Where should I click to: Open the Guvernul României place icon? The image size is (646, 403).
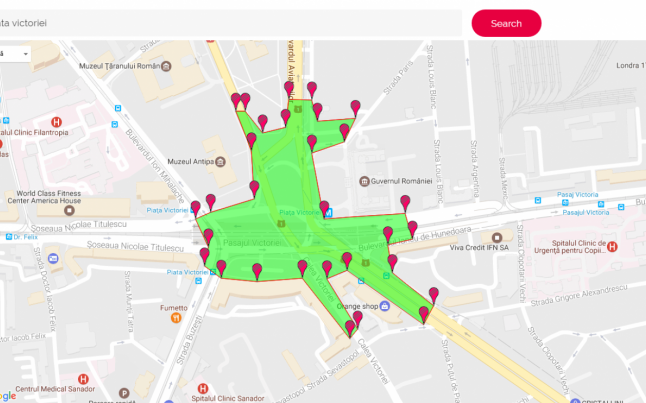click(364, 181)
